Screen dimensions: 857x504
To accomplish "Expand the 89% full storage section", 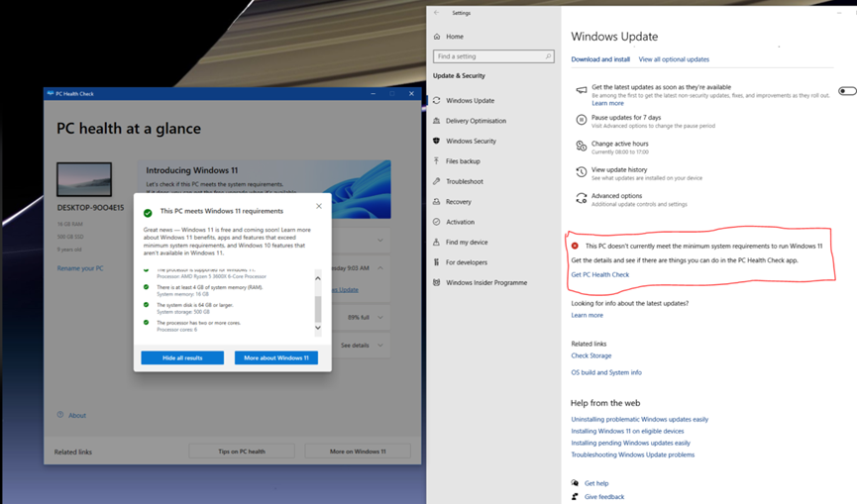I will 379,317.
